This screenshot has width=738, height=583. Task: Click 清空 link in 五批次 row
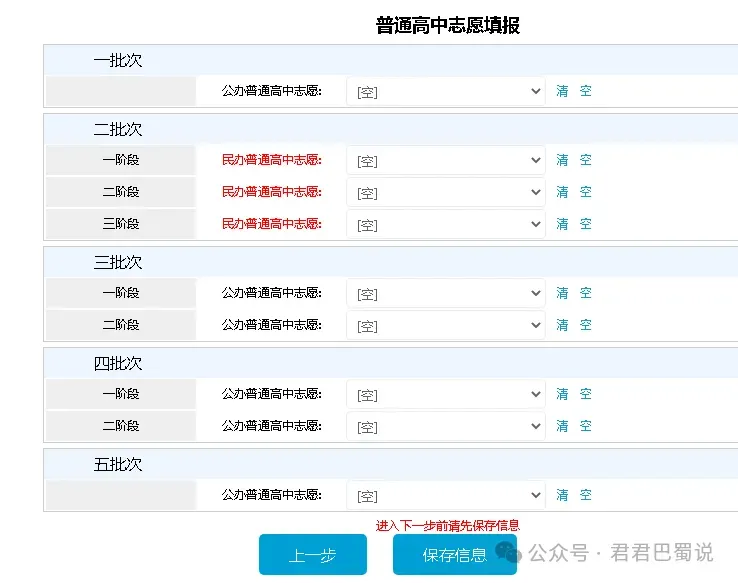pos(574,495)
